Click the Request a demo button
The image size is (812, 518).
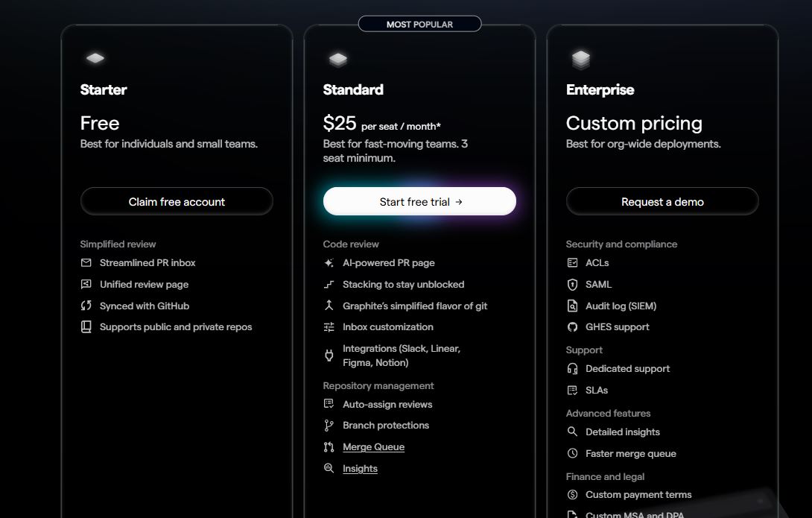[x=662, y=201]
